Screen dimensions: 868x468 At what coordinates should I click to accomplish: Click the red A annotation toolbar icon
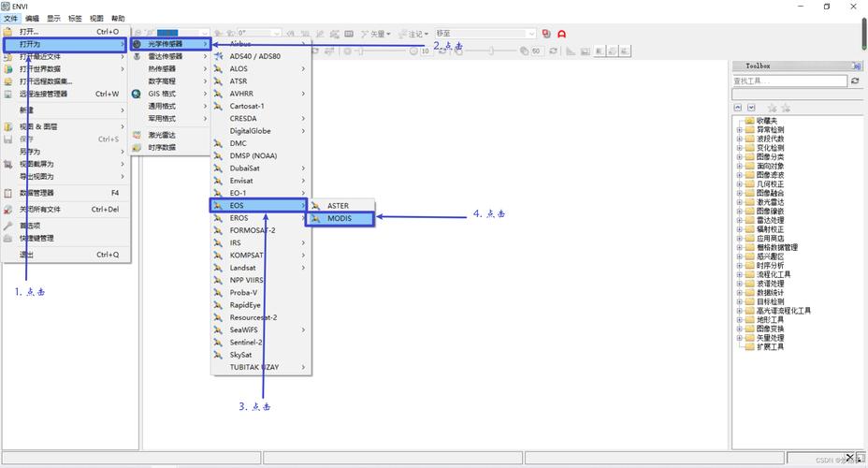562,34
